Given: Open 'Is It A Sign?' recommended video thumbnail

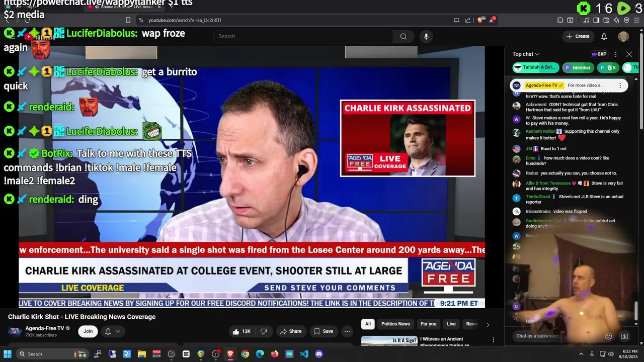Looking at the screenshot, I should (389, 341).
